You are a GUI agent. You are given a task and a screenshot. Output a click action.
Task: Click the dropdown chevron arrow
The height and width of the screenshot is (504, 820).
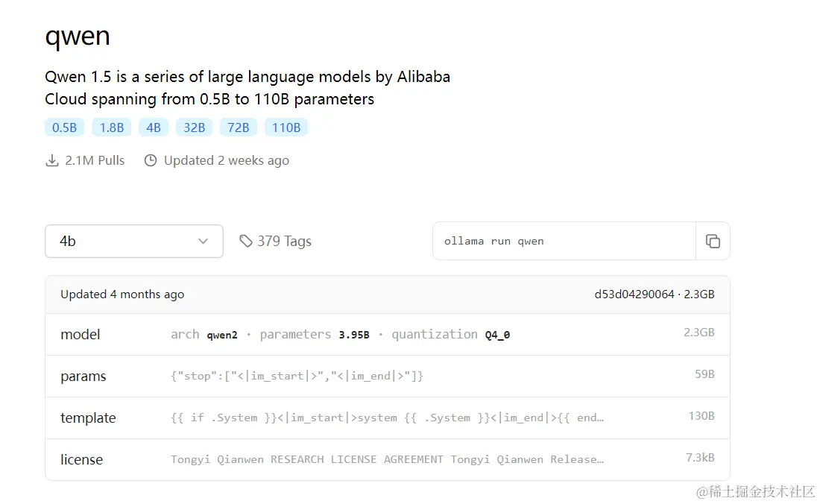203,241
